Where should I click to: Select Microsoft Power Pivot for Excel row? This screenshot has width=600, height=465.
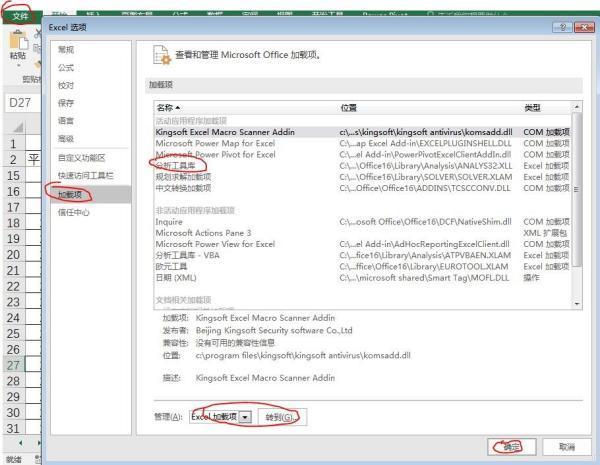tap(362, 155)
